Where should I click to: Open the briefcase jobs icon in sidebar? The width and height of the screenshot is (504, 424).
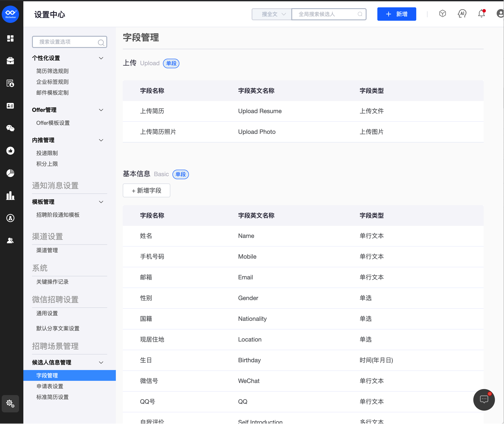10,61
